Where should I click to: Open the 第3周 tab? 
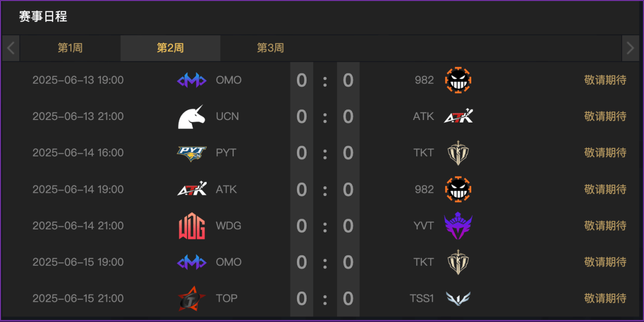tap(270, 48)
